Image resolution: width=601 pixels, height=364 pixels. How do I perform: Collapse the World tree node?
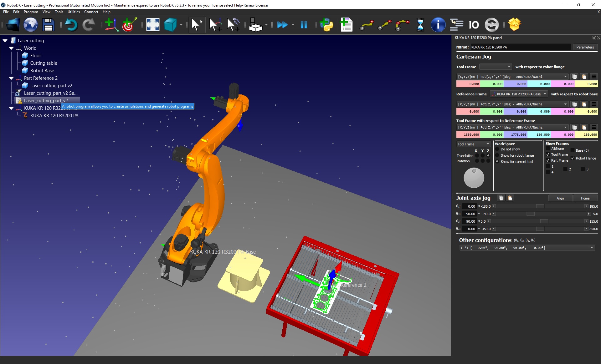[x=12, y=48]
